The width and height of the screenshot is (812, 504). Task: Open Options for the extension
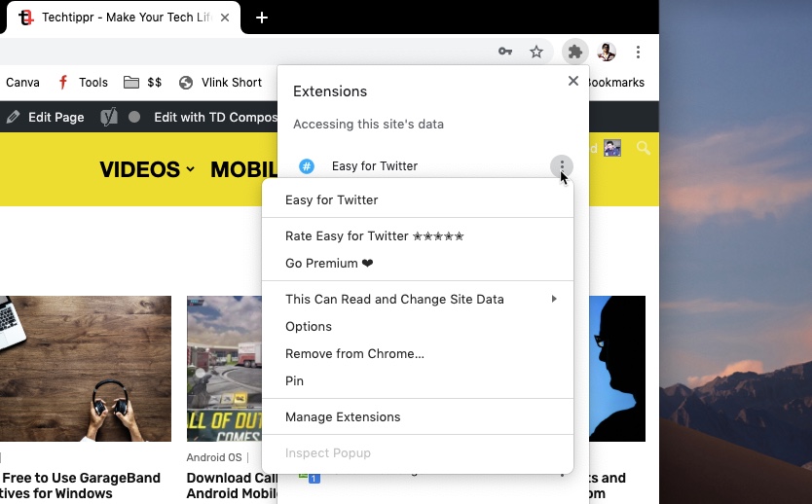[418, 327]
